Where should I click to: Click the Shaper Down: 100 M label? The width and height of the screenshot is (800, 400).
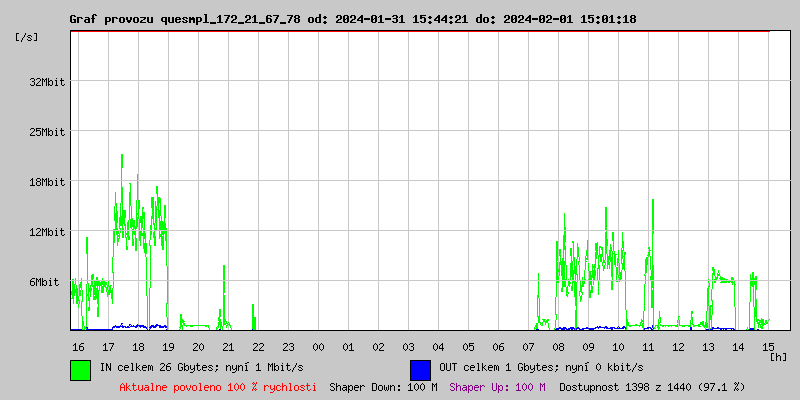tap(383, 386)
